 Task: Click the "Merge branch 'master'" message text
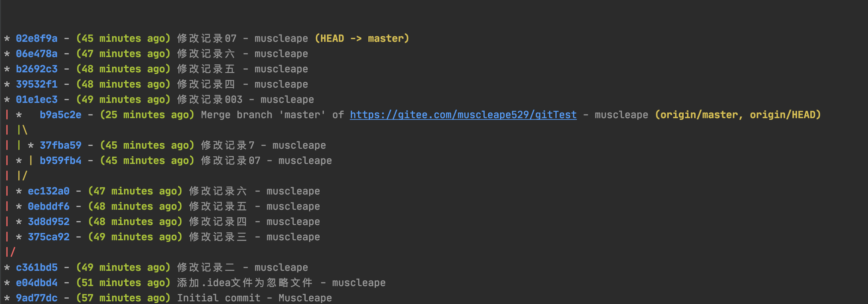tap(263, 115)
